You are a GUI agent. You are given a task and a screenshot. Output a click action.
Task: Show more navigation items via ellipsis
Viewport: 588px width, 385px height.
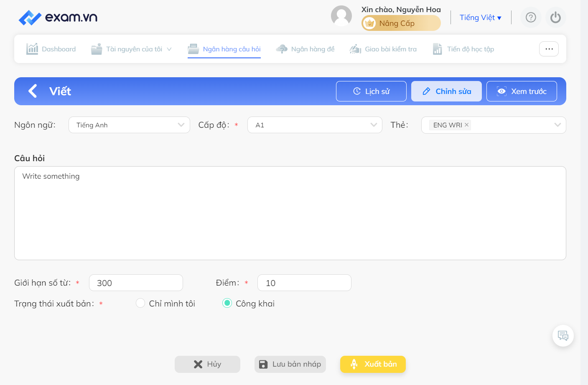coord(549,49)
